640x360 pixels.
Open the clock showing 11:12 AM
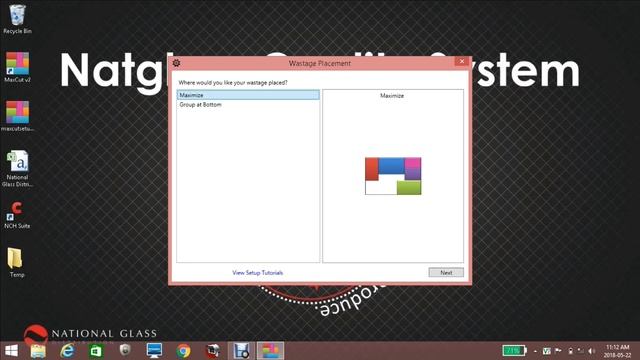pyautogui.click(x=617, y=351)
